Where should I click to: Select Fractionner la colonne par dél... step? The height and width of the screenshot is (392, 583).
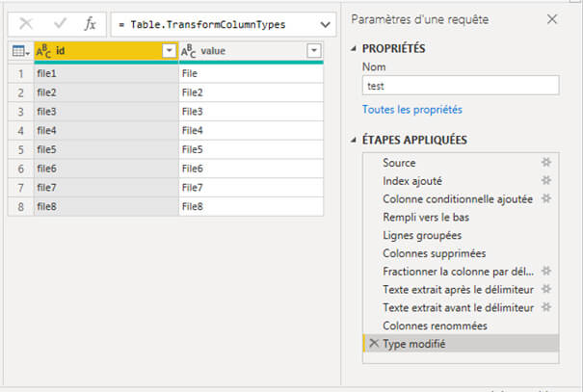pos(461,272)
